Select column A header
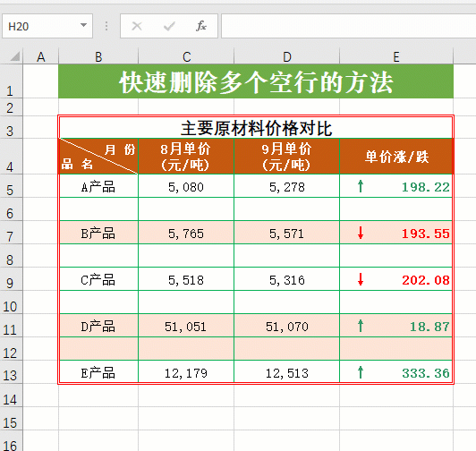476x451 pixels. click(x=40, y=56)
